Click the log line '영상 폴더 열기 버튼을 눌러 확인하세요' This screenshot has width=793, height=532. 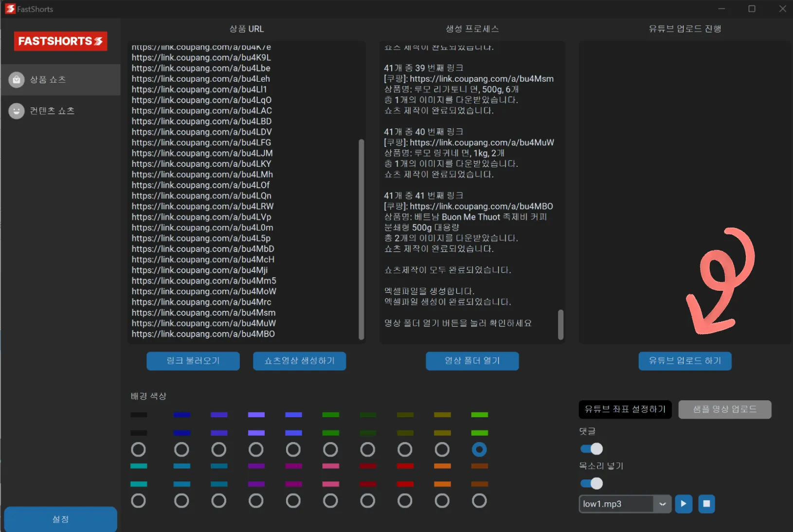(x=458, y=323)
